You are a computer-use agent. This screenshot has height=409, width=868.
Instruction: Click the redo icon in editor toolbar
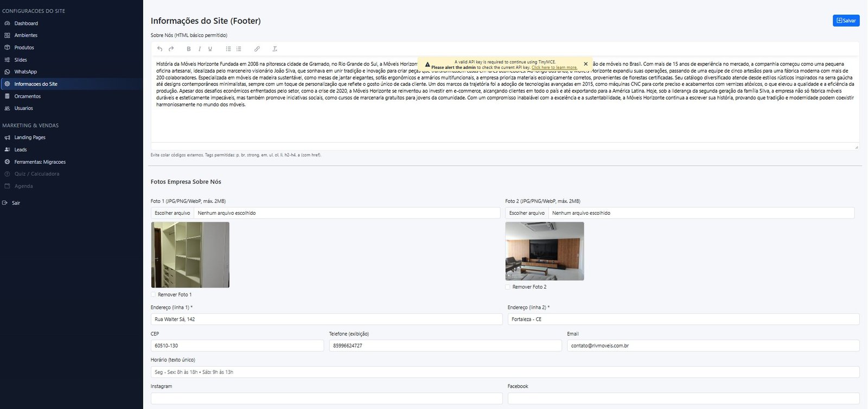click(171, 49)
